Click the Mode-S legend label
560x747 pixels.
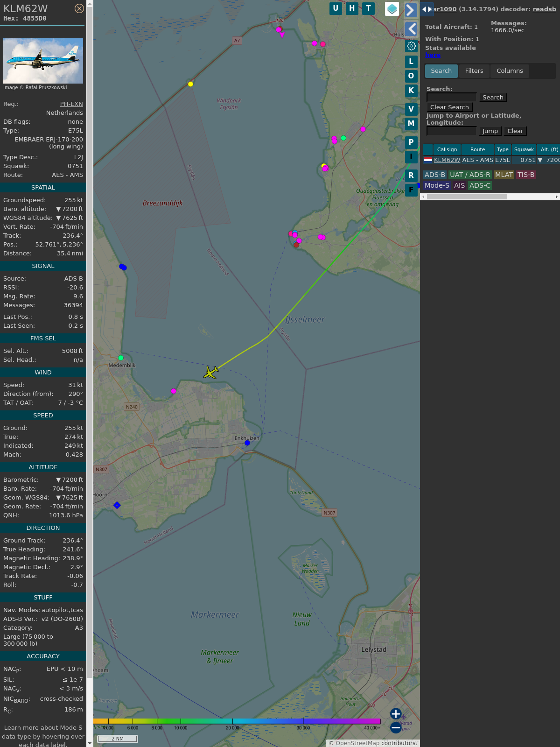437,185
